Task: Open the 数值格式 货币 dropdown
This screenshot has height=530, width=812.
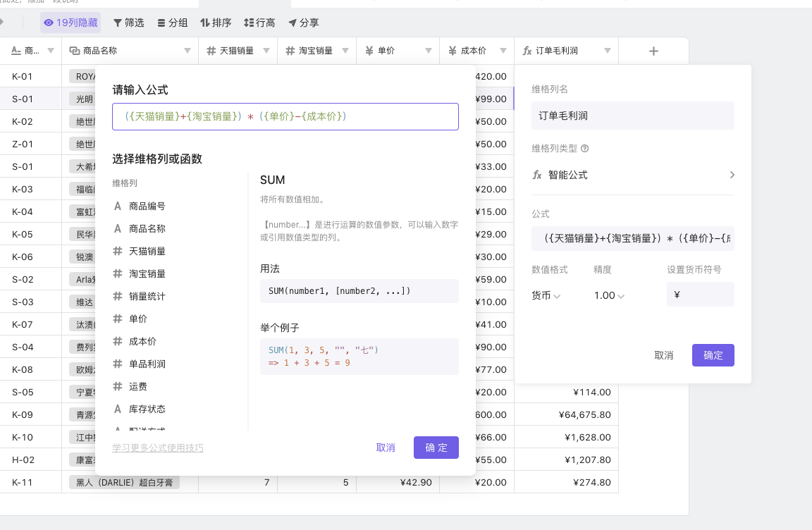Action: tap(546, 295)
